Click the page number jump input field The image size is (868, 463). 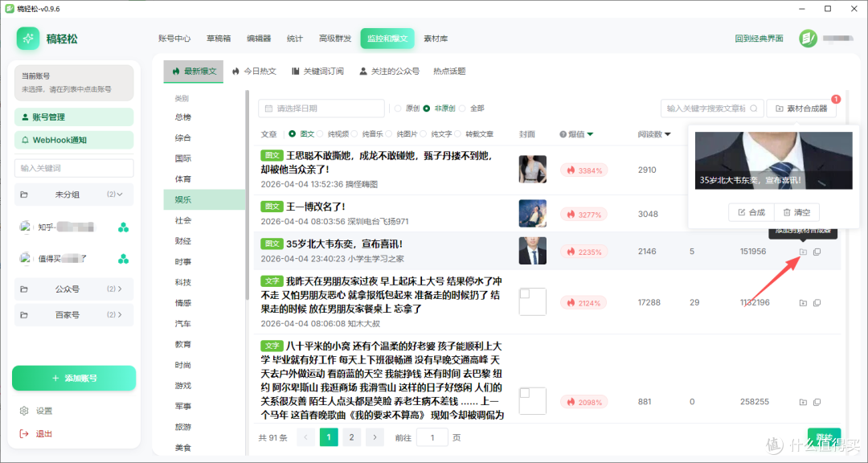coord(432,437)
